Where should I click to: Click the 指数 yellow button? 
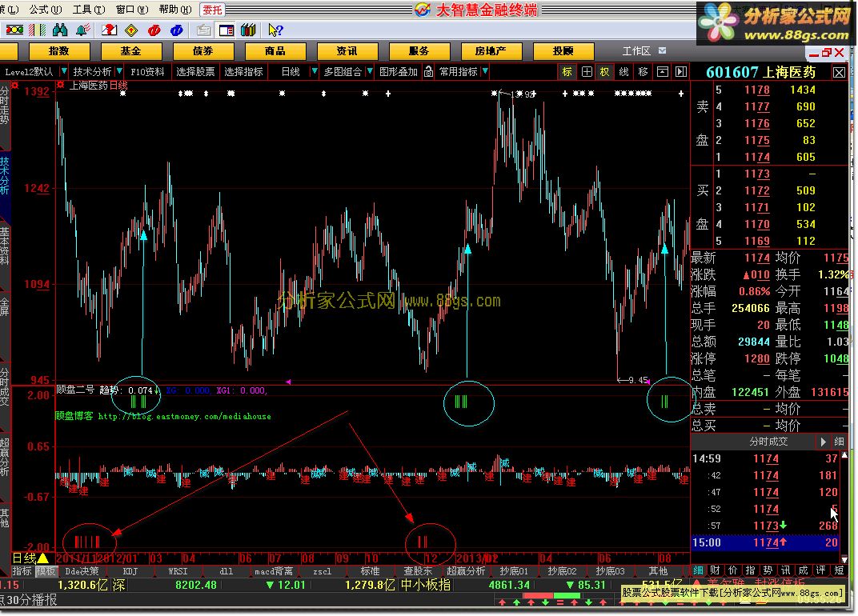[58, 51]
